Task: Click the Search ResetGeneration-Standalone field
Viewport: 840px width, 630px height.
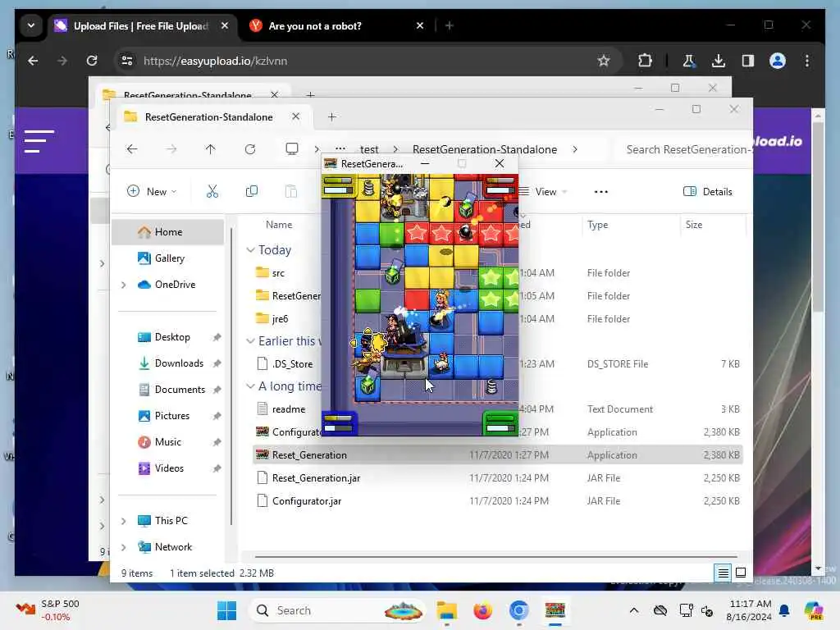Action: [x=687, y=149]
